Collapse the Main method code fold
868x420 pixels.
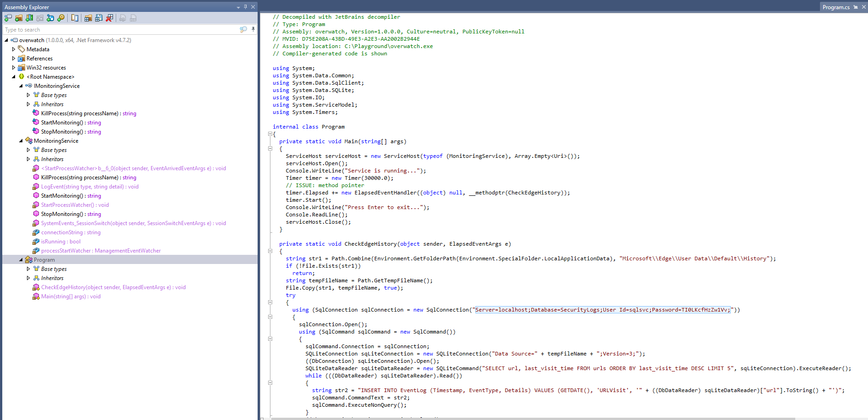(270, 149)
